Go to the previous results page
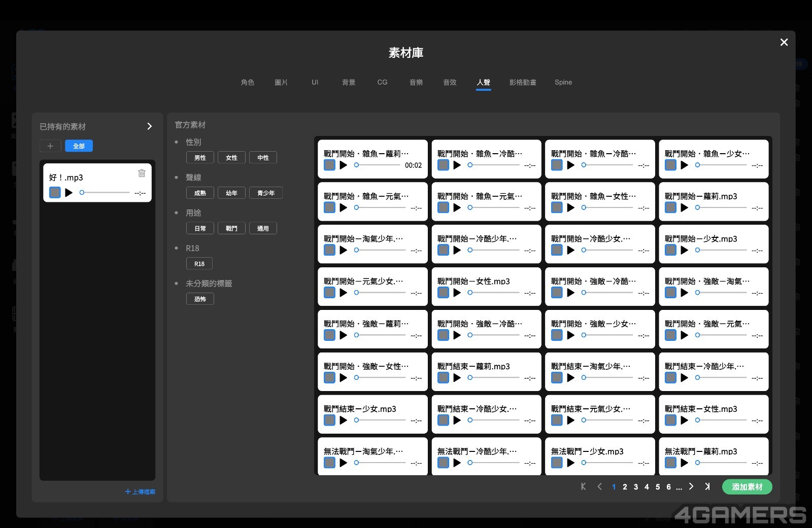The height and width of the screenshot is (528, 812). [x=599, y=486]
